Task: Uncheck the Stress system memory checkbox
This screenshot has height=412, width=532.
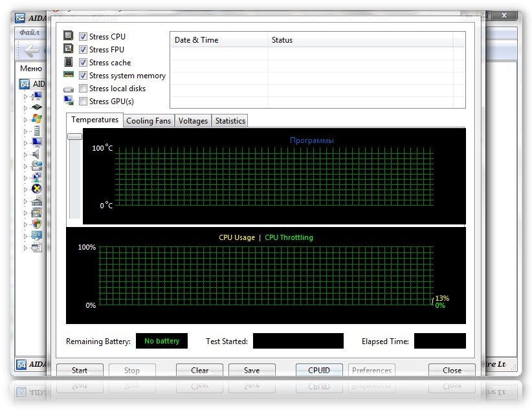Action: click(83, 75)
